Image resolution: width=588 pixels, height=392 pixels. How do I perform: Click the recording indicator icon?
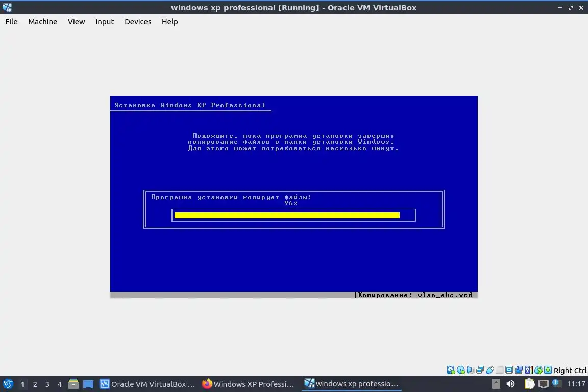(519, 370)
